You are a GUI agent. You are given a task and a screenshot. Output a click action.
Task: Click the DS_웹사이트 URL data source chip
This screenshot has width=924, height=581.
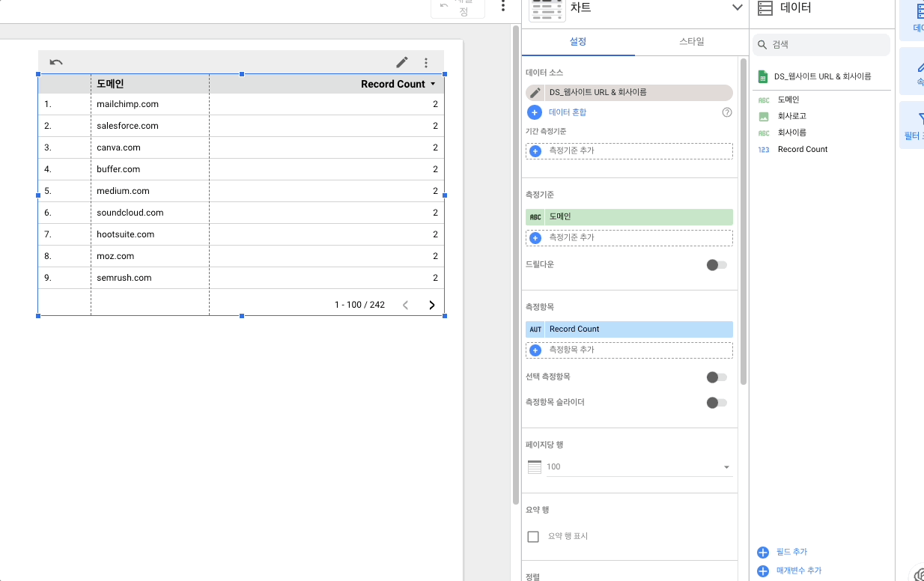[x=629, y=93]
